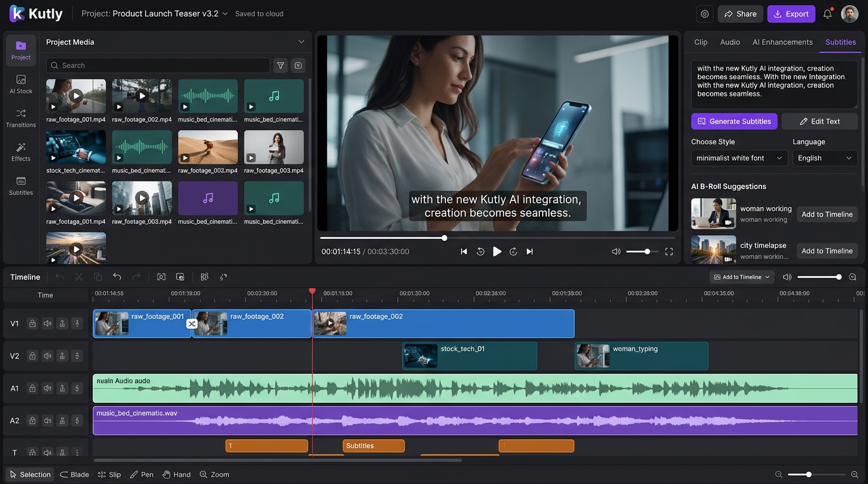The image size is (868, 484).
Task: Open the project name dropdown
Action: [x=225, y=14]
